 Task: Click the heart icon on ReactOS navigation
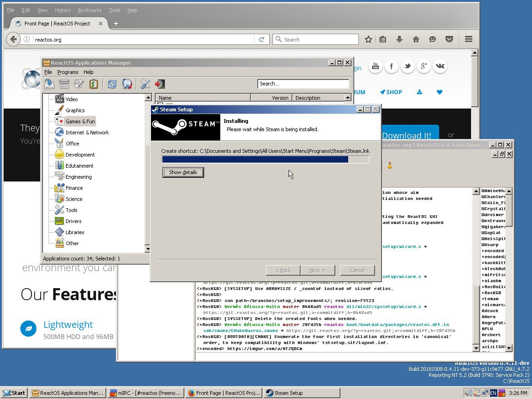[x=439, y=92]
